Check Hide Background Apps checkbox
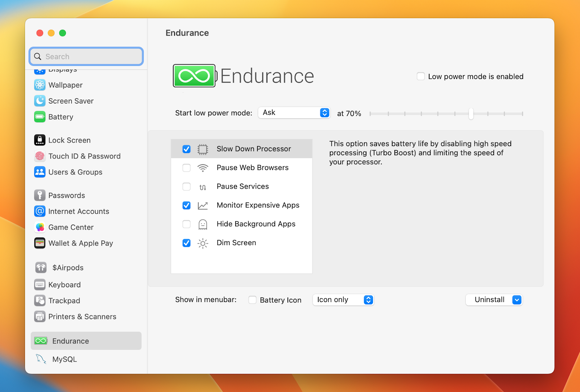The image size is (580, 392). [186, 224]
